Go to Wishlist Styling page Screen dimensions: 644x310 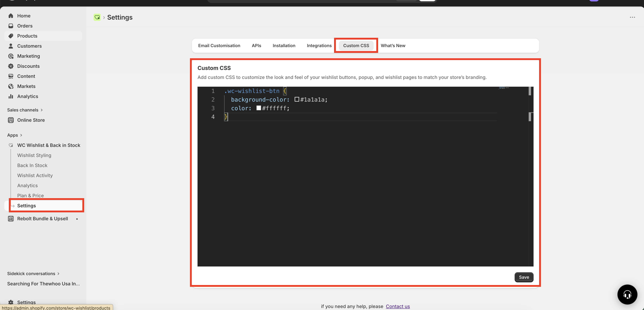(34, 155)
